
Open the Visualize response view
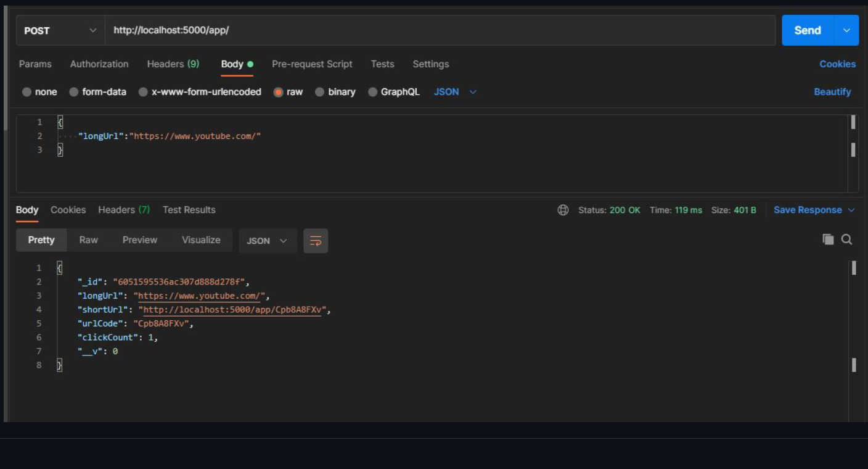[201, 240]
